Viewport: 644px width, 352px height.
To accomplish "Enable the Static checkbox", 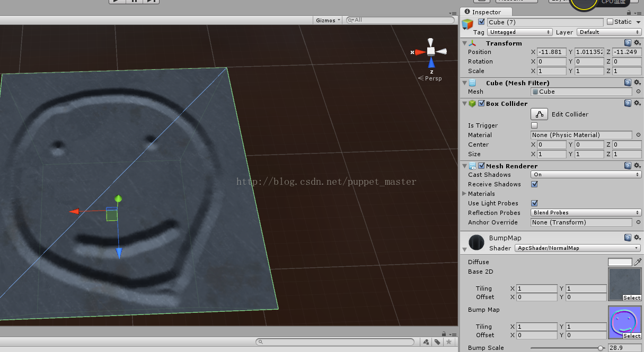I will pos(610,22).
